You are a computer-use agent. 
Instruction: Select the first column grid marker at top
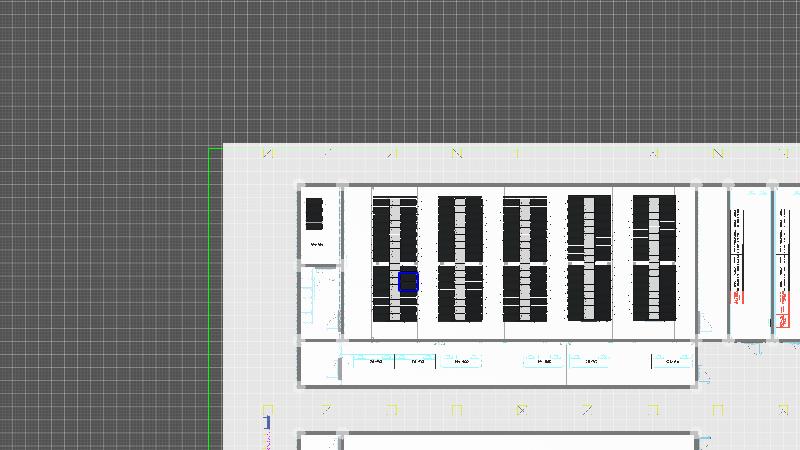point(267,153)
